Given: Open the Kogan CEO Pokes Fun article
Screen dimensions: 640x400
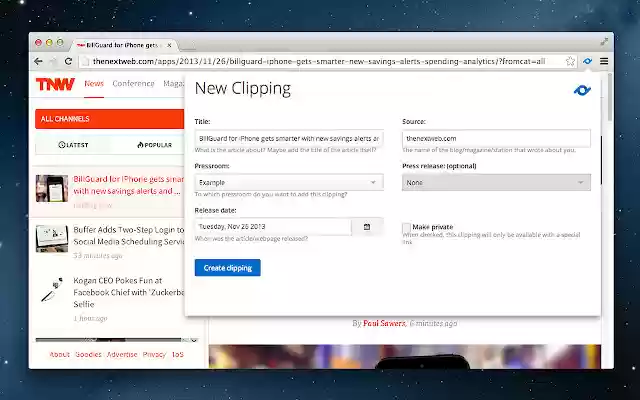Looking at the screenshot, I should [128, 292].
